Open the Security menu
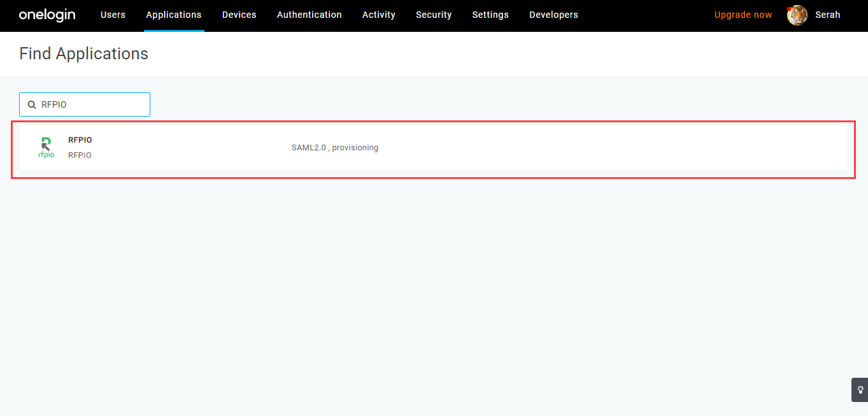Screen dimensions: 868x416 point(434,15)
